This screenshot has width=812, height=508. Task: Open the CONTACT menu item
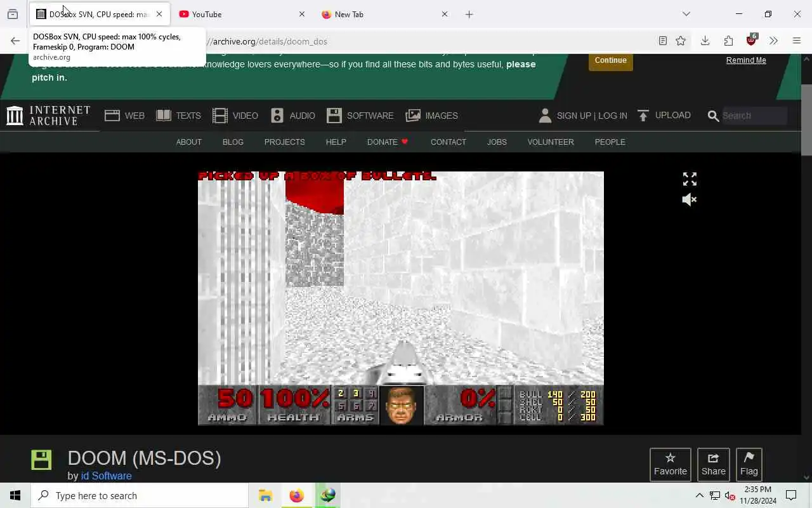[448, 142]
